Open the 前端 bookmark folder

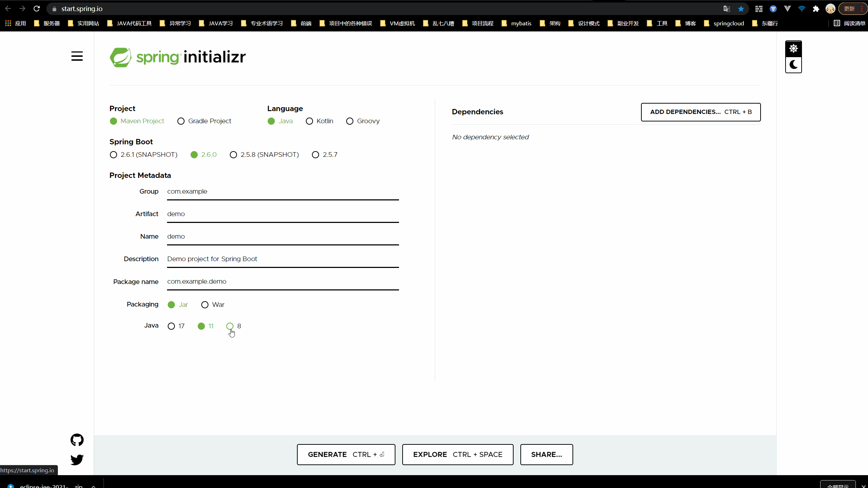pos(301,23)
